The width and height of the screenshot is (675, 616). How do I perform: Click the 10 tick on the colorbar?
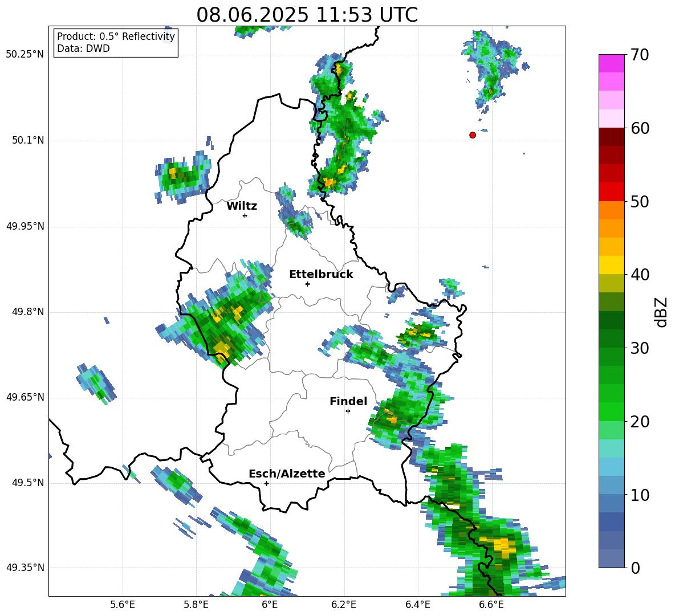click(x=640, y=495)
